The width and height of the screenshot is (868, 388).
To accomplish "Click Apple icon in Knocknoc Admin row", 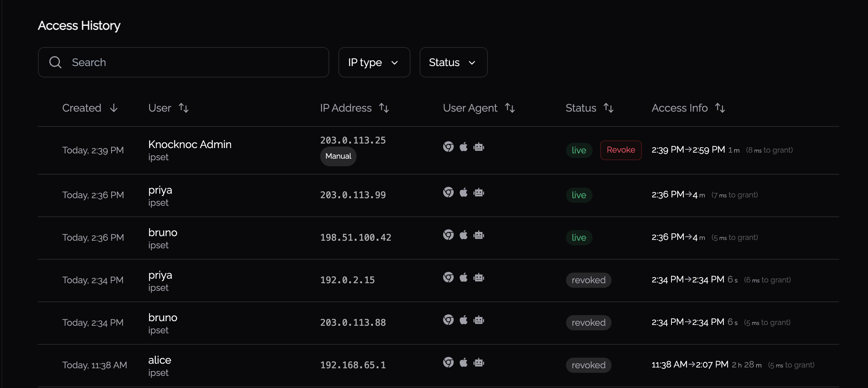I will pos(464,147).
